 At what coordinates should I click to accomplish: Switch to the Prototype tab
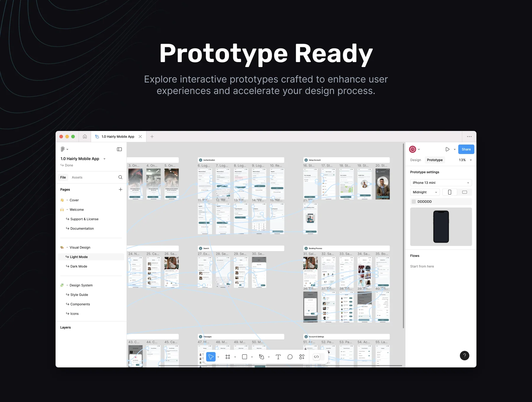coord(435,160)
